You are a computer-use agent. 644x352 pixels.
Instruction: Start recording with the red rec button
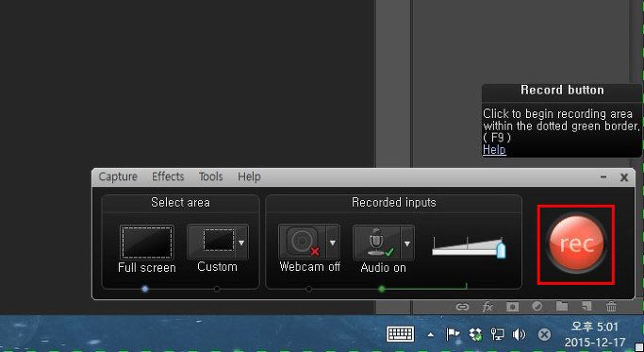click(x=576, y=243)
